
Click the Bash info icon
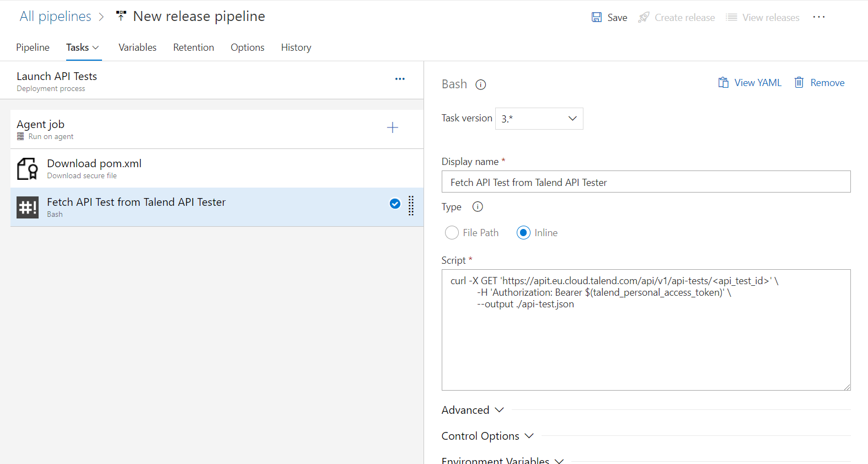click(481, 84)
